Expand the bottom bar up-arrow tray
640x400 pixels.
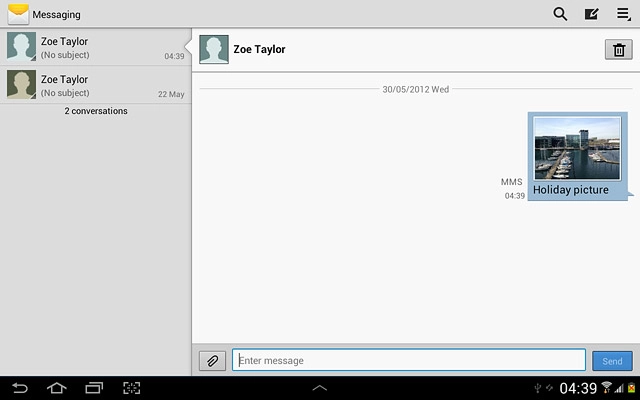(x=320, y=387)
